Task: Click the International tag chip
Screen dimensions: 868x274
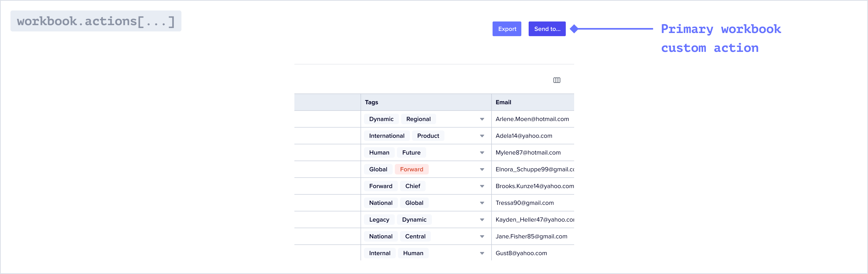Action: click(x=386, y=136)
